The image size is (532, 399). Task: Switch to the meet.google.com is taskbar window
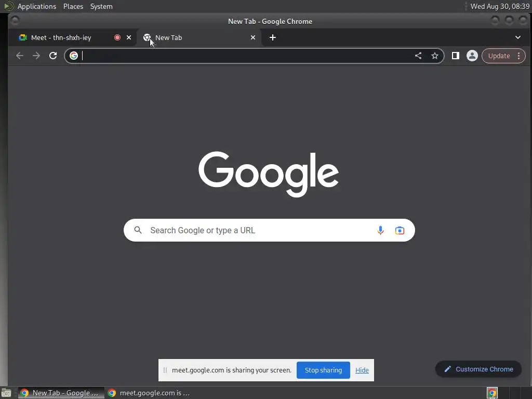coord(149,393)
